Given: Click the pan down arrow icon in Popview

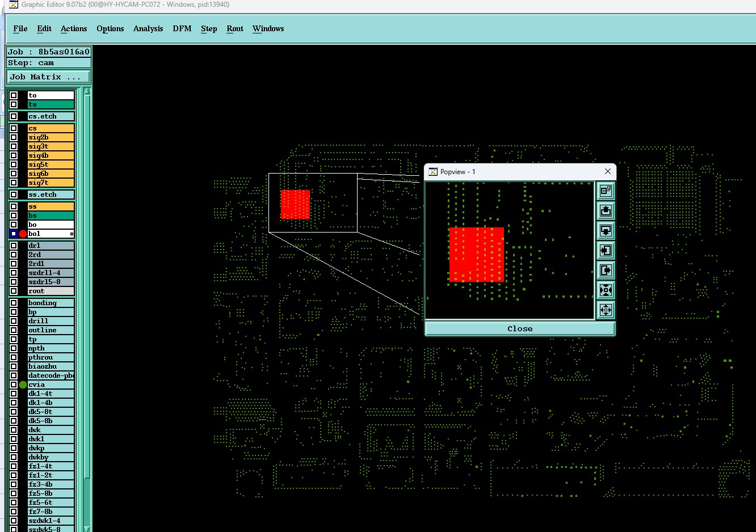Looking at the screenshot, I should pyautogui.click(x=606, y=230).
